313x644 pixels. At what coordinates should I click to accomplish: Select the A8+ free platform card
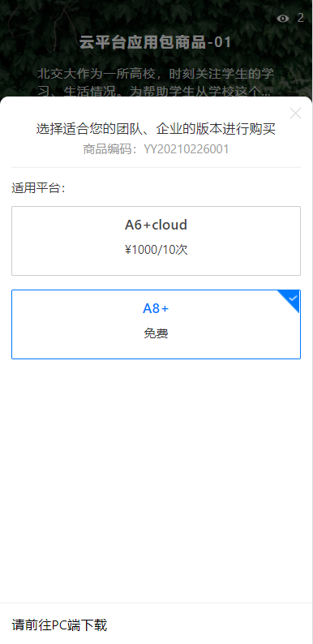point(156,324)
